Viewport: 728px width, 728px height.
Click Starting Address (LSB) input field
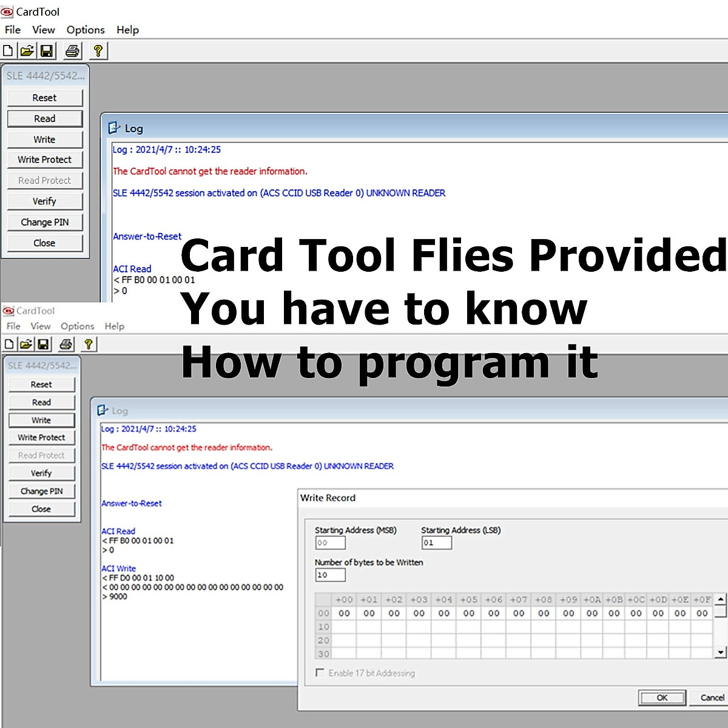437,542
